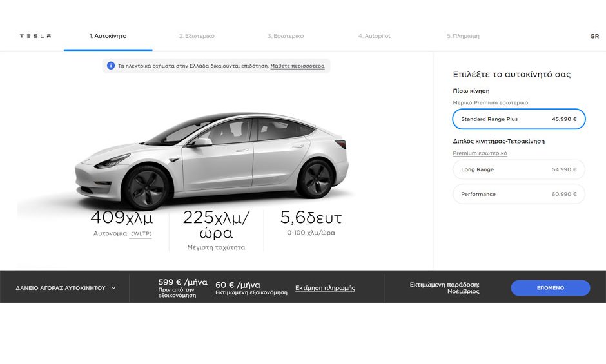Viewport: 606px width, 364px height.
Task: Click the blue ΕΠΟΜΕΝΟ button
Action: [551, 288]
